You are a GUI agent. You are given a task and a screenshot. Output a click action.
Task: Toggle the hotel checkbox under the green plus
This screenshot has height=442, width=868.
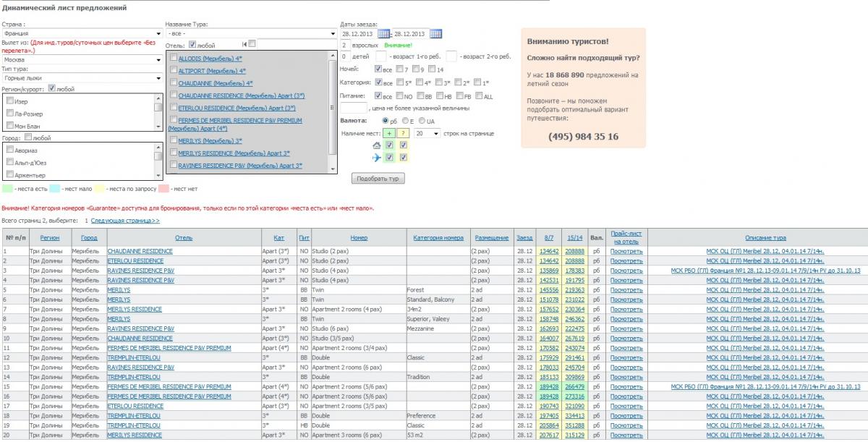[389, 145]
